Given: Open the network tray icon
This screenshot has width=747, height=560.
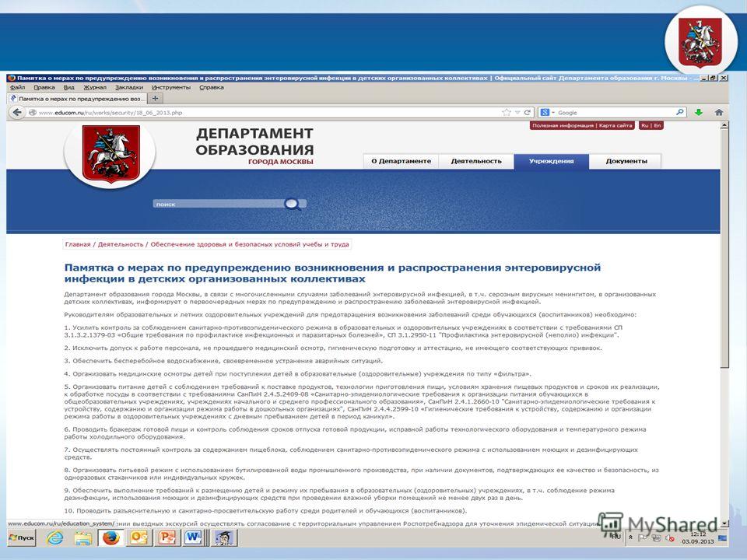Looking at the screenshot, I should pos(656,538).
